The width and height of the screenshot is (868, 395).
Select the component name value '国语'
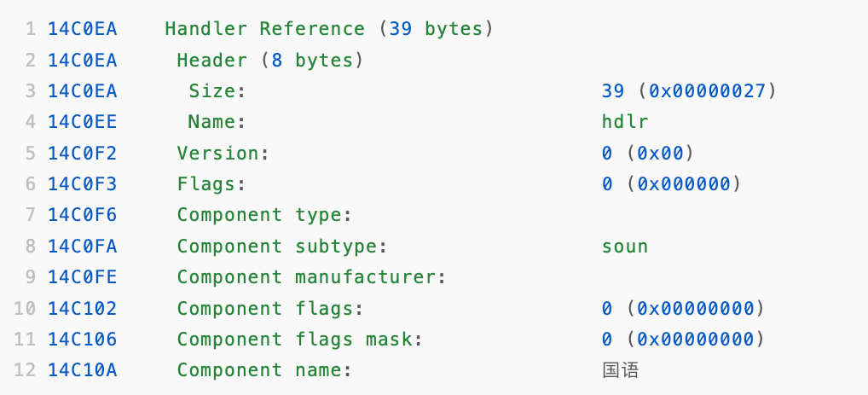pos(621,370)
